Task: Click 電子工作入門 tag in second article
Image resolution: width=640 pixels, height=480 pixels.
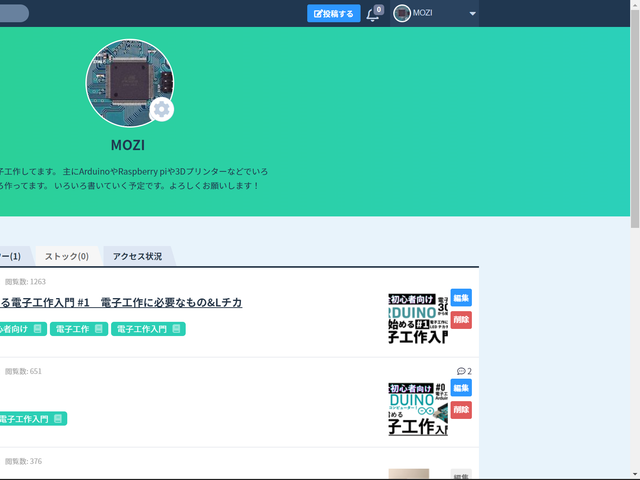Action: [33, 419]
